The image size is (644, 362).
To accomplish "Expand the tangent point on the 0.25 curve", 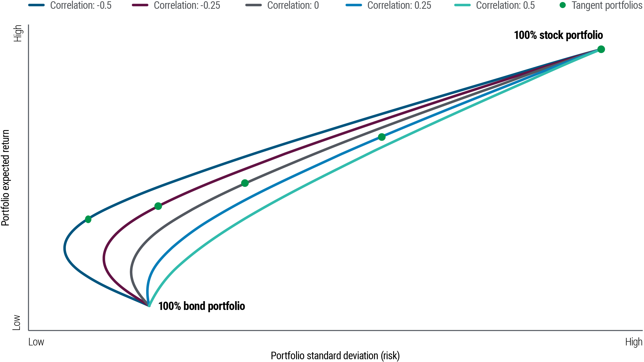I will click(x=382, y=137).
